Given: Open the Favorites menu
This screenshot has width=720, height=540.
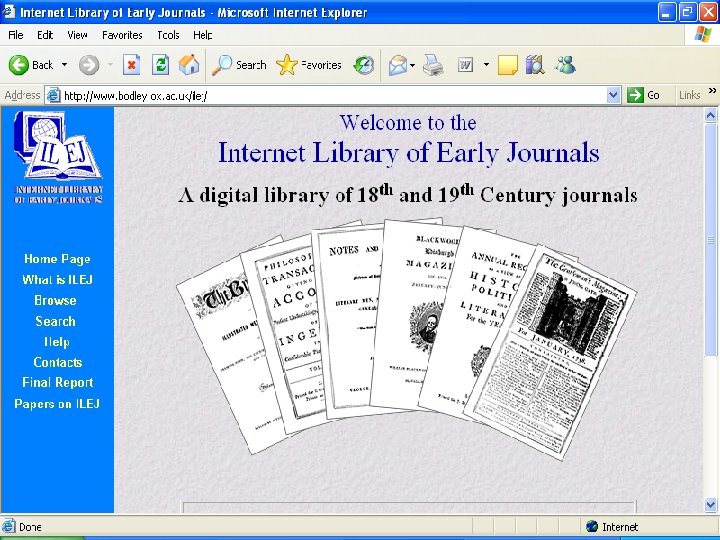Looking at the screenshot, I should coord(122,35).
